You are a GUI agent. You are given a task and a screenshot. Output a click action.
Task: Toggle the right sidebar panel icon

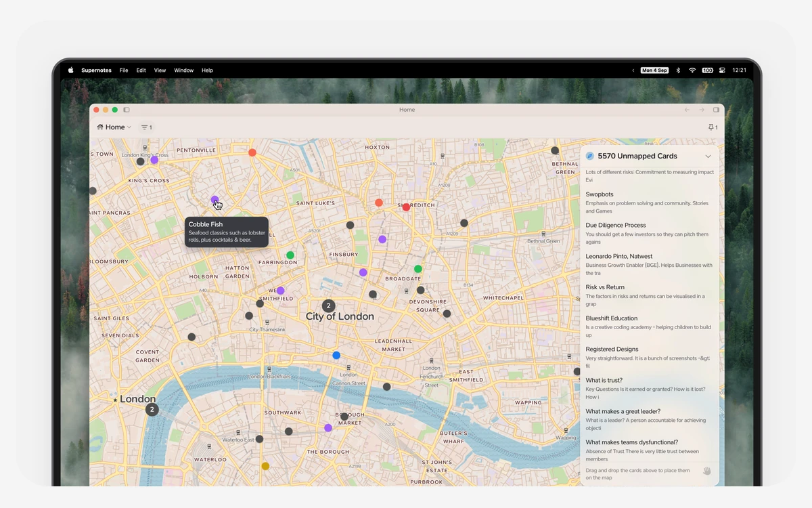[716, 110]
